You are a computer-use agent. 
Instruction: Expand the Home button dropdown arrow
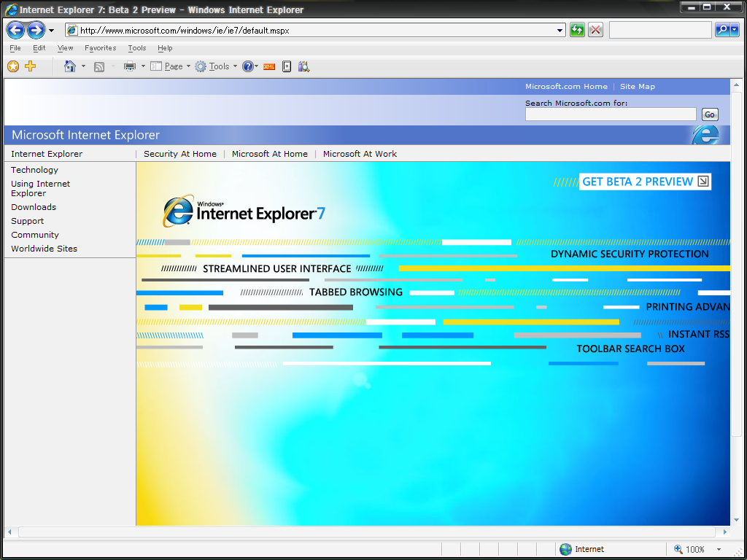pyautogui.click(x=83, y=66)
